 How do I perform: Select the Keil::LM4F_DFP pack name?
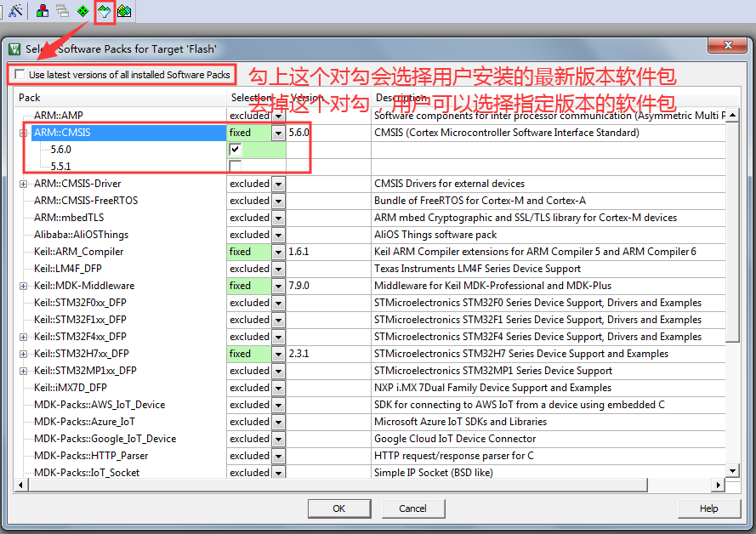(x=67, y=269)
